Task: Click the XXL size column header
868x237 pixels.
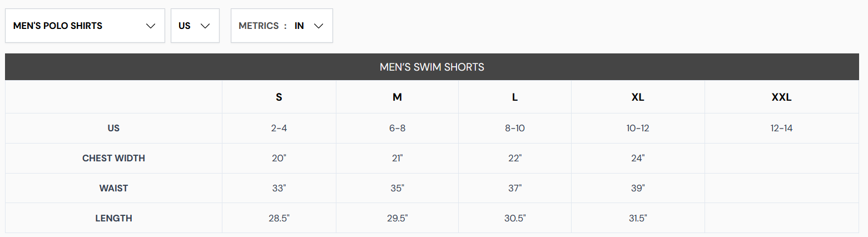Action: [781, 97]
